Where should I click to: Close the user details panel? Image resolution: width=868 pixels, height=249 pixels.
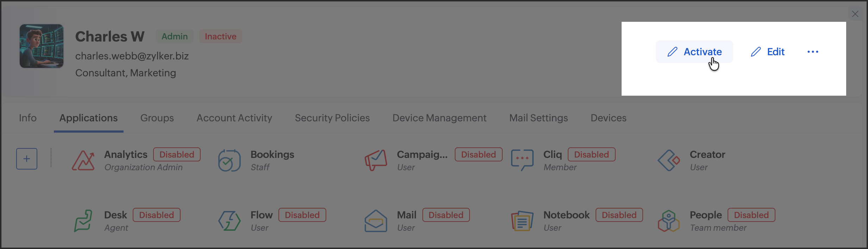855,14
